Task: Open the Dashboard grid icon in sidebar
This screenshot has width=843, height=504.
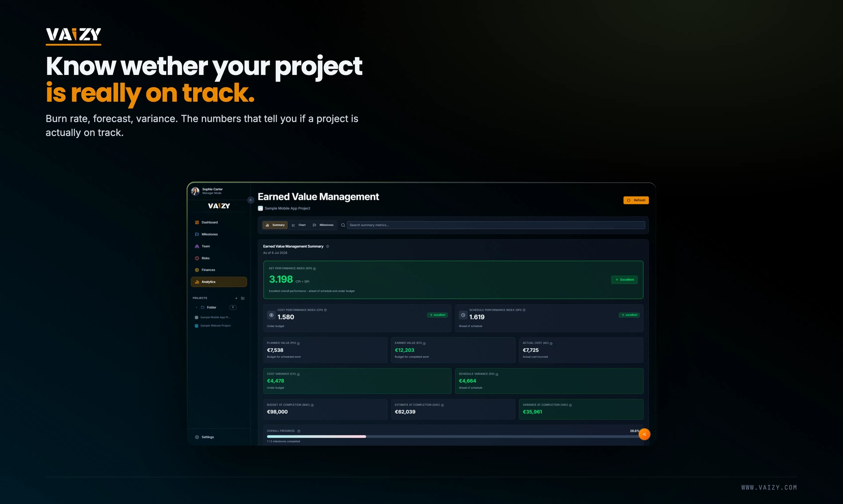Action: point(197,222)
